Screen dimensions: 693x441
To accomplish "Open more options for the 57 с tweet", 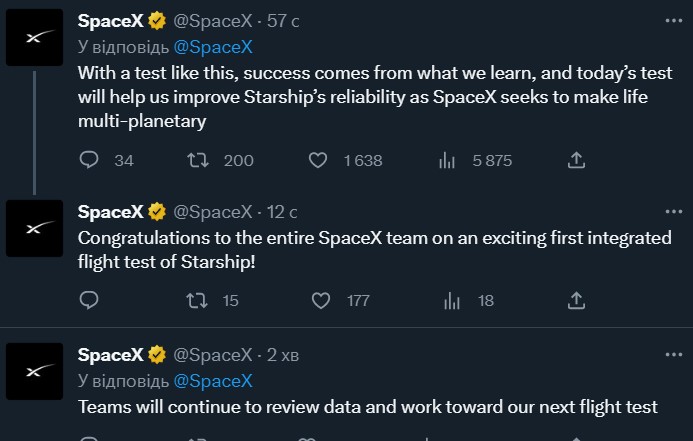I will coord(674,21).
